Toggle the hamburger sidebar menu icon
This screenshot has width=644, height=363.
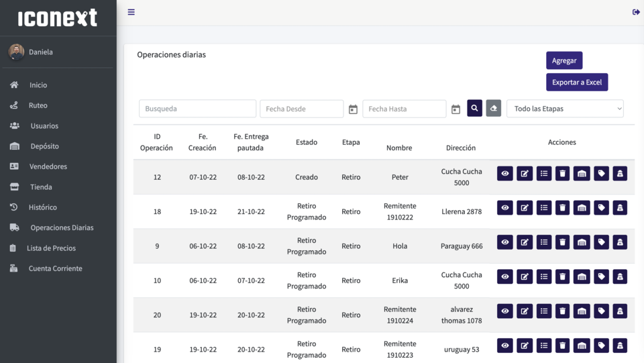(131, 12)
